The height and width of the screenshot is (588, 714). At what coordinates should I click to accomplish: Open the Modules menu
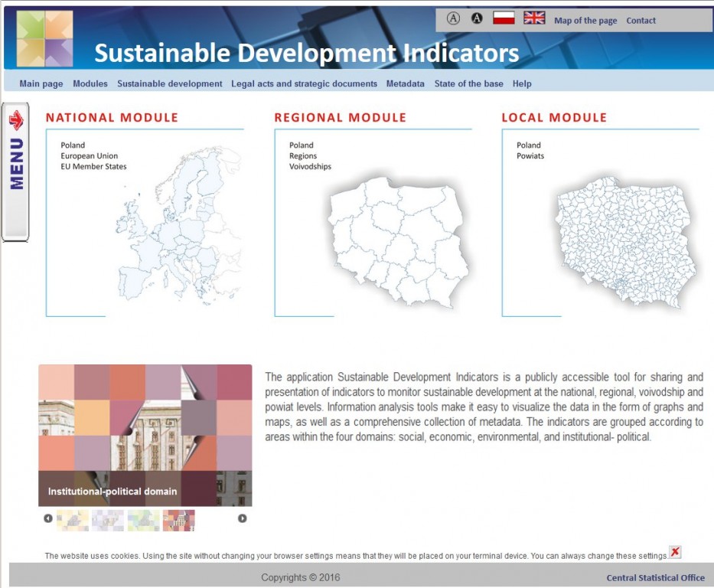pyautogui.click(x=90, y=83)
